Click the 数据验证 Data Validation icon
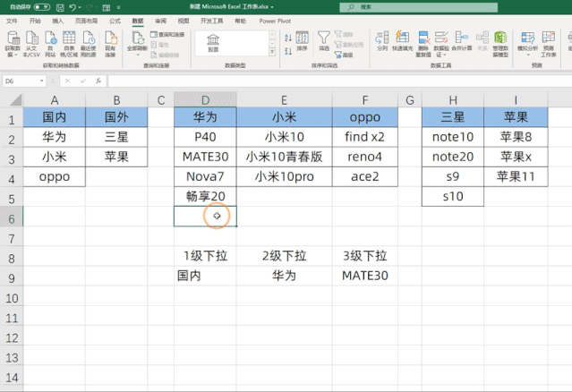This screenshot has height=392, width=572. pos(441,44)
